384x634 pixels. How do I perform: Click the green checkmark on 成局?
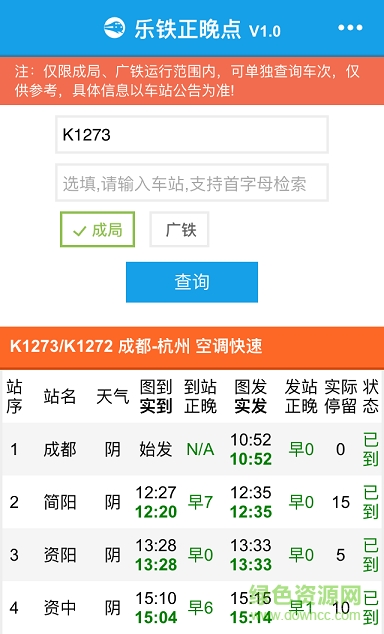(79, 231)
